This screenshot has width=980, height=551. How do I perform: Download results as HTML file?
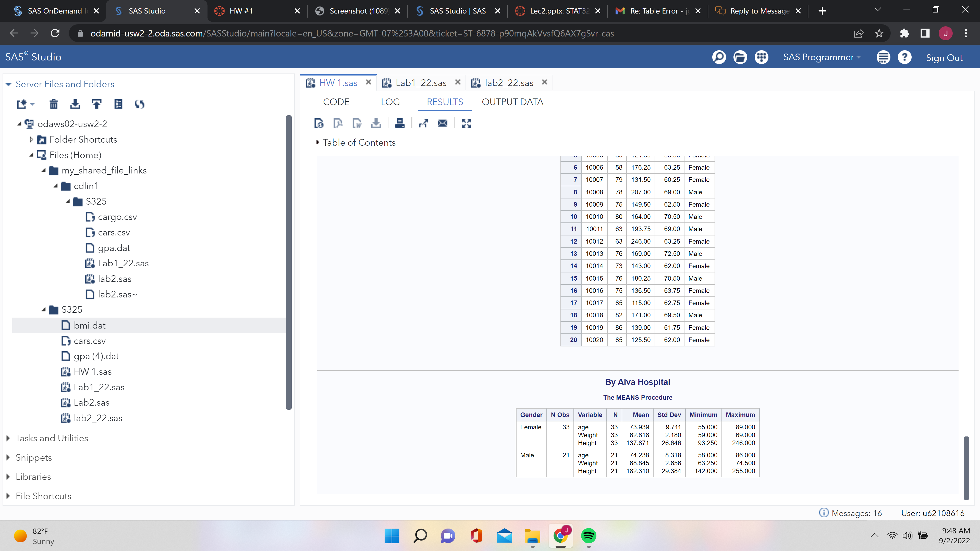[x=319, y=123]
